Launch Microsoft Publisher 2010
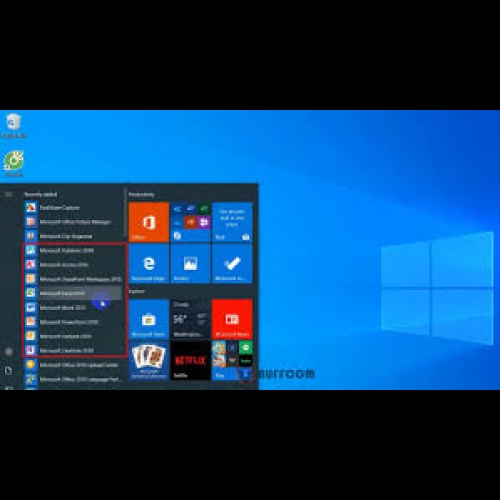 click(73, 250)
